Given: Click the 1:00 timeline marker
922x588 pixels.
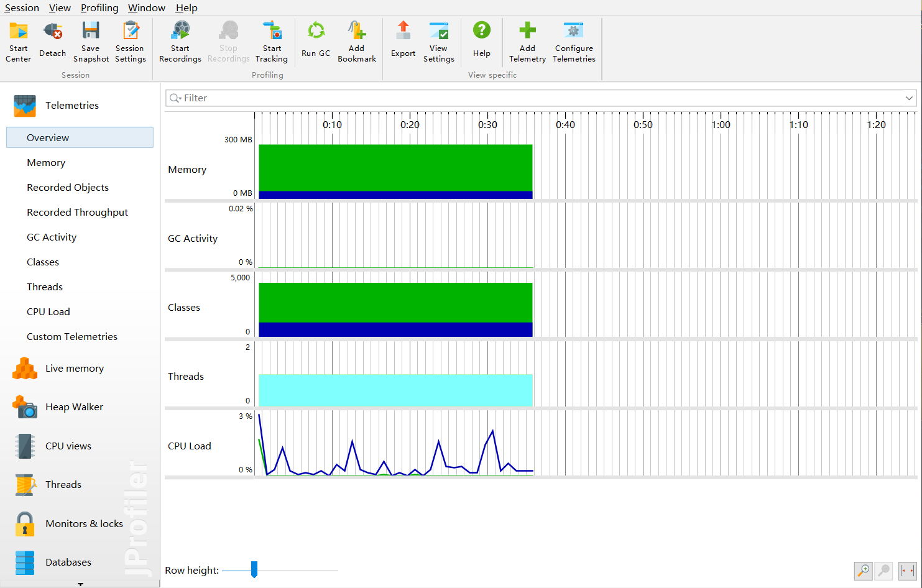Looking at the screenshot, I should 721,125.
